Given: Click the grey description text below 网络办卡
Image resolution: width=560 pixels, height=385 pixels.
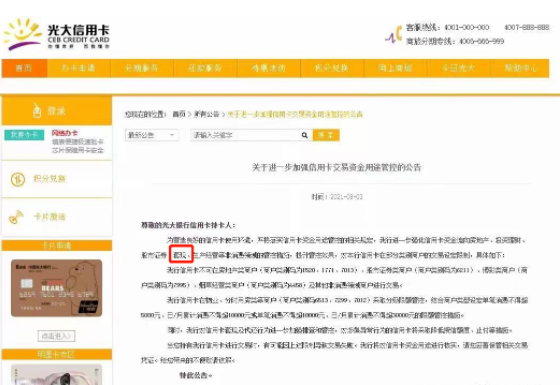Looking at the screenshot, I should 78,146.
